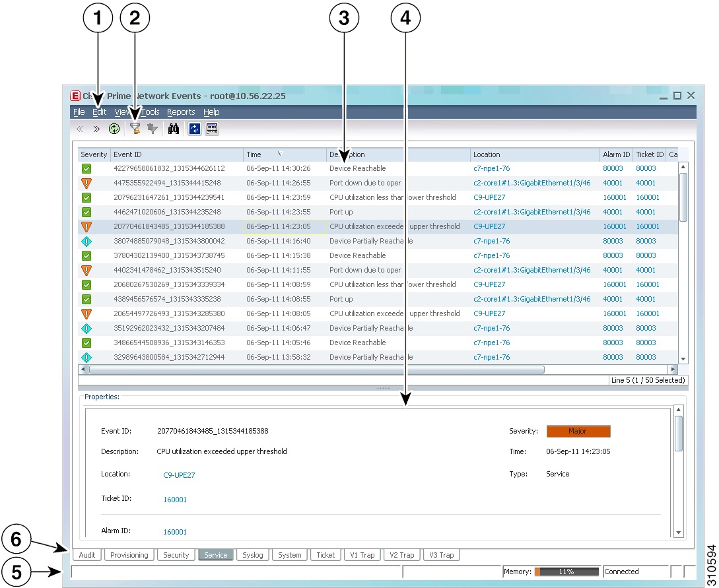Click table vertical scrollbar down arrow
Image resolution: width=719 pixels, height=588 pixels.
click(683, 359)
